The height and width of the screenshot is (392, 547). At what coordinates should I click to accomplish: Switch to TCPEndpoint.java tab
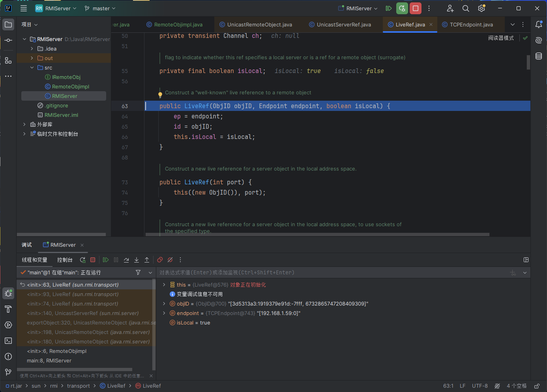[468, 24]
